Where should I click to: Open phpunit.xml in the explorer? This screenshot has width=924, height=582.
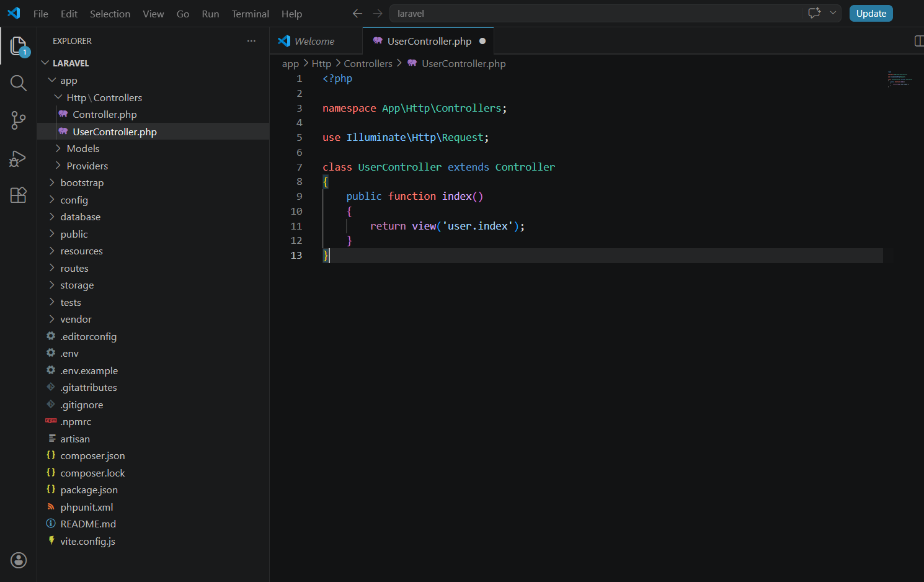tap(153, 507)
